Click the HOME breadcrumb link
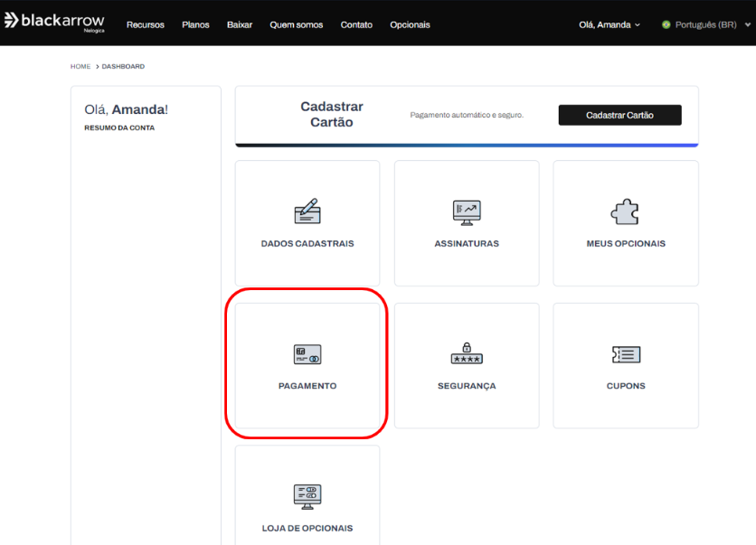 80,67
